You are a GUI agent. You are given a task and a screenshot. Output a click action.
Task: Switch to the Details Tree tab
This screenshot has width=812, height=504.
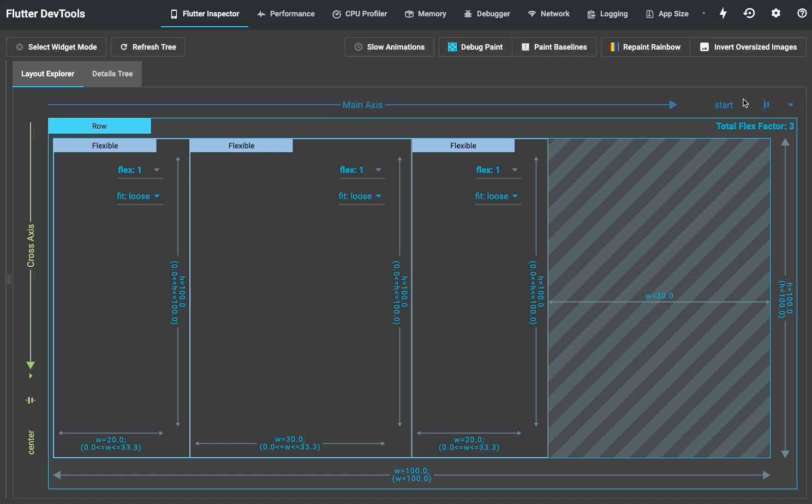click(112, 74)
